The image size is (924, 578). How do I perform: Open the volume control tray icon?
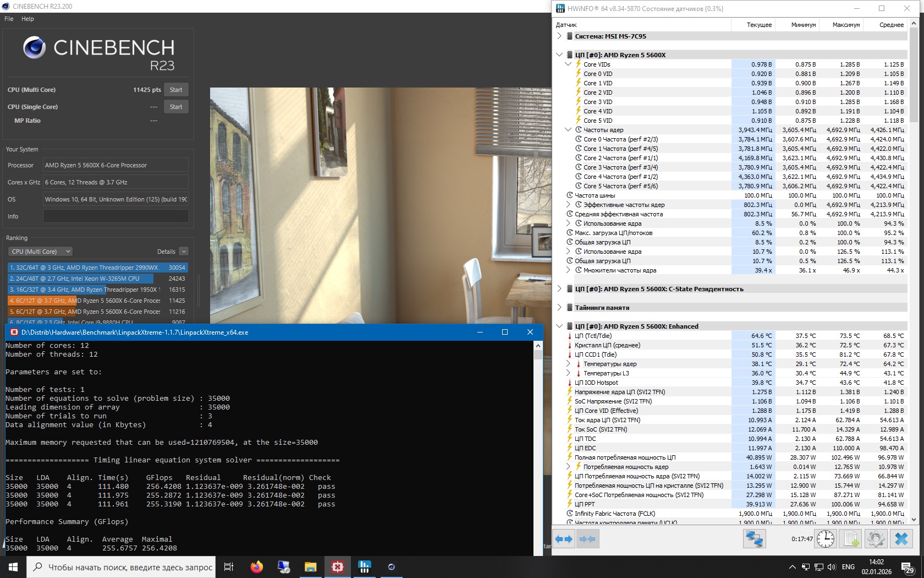pyautogui.click(x=831, y=567)
